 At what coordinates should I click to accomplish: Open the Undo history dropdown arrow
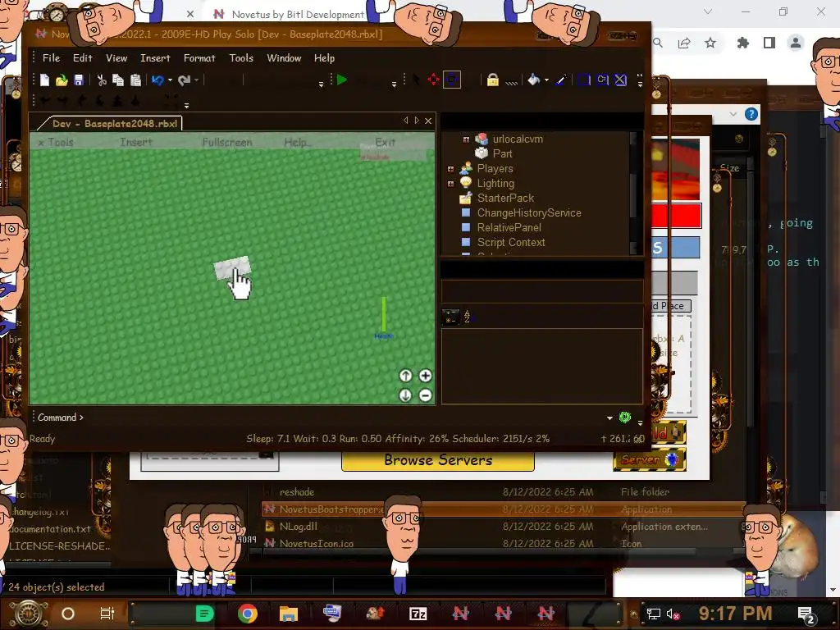170,80
